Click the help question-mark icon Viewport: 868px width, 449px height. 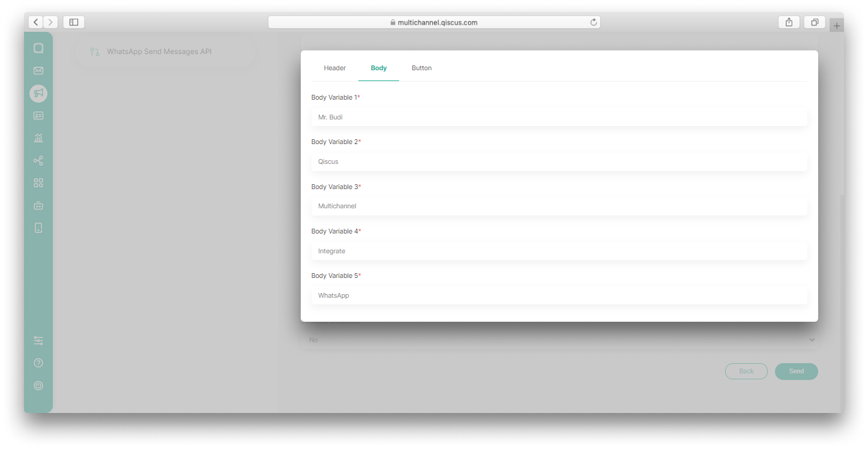tap(38, 363)
